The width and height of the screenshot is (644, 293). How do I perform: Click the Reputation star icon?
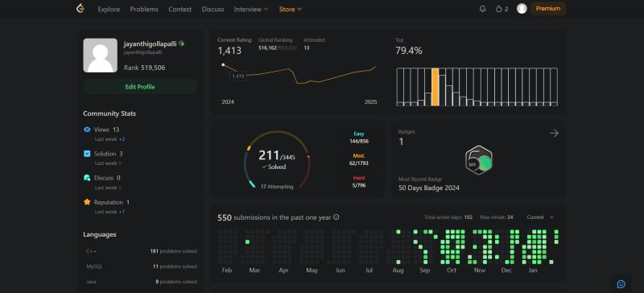(87, 202)
